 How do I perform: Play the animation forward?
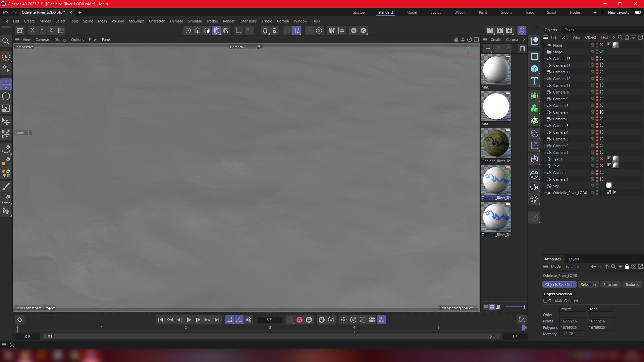(189, 320)
